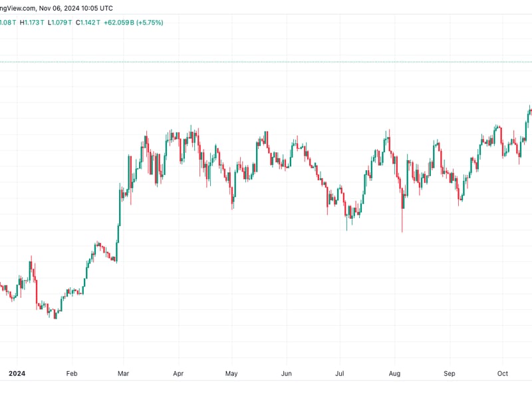Click the Jul label on time axis

(339, 374)
